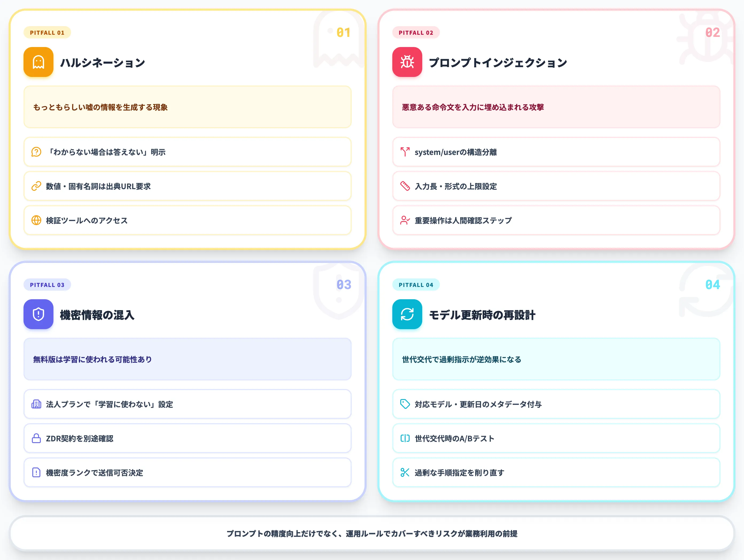
Task: Click the purple shield alert icon for 機密情報の混入
Action: pos(38,314)
